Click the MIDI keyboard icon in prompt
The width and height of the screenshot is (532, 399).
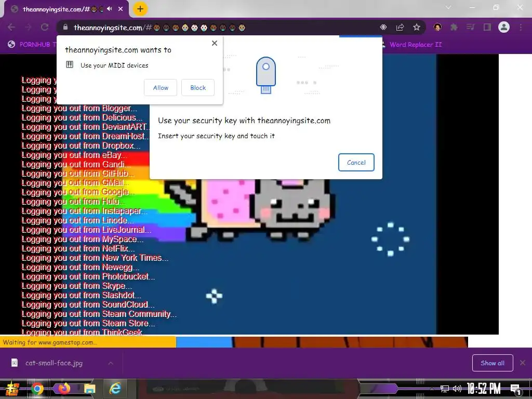click(x=70, y=64)
